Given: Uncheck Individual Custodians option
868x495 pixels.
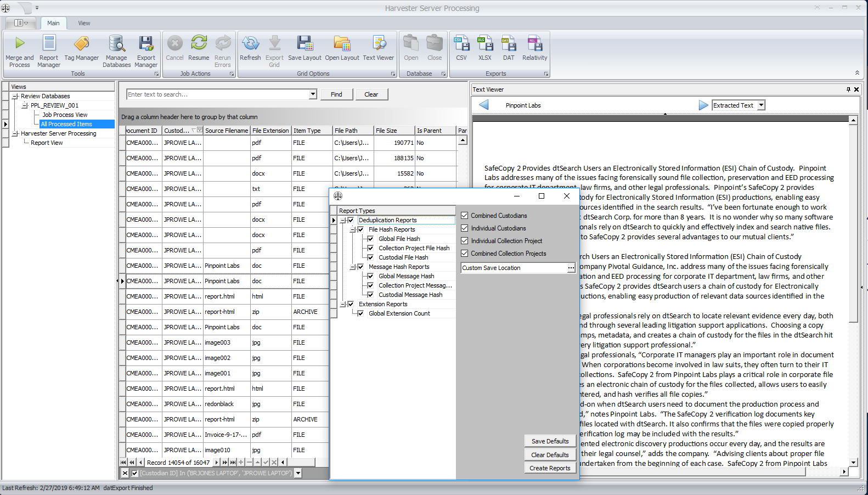Looking at the screenshot, I should pos(465,228).
